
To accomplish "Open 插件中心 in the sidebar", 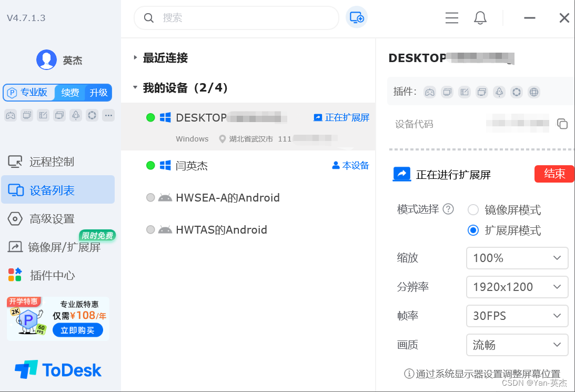I will [58, 275].
